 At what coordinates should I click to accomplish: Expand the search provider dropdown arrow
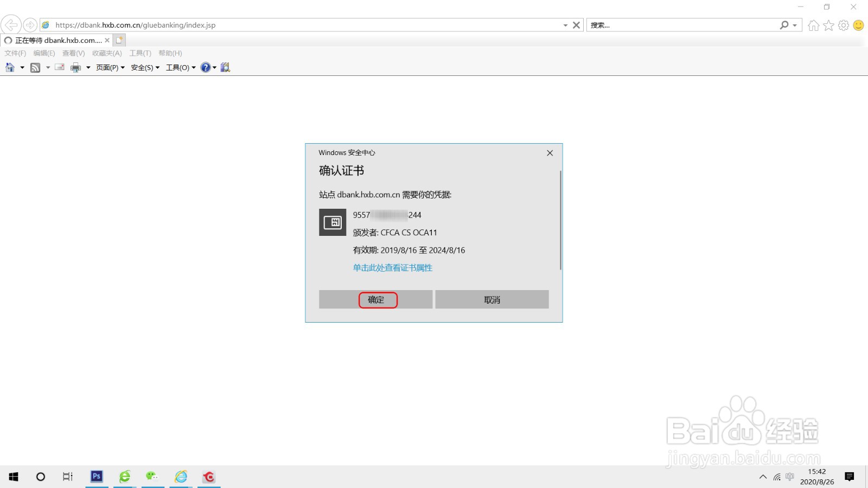coord(795,25)
